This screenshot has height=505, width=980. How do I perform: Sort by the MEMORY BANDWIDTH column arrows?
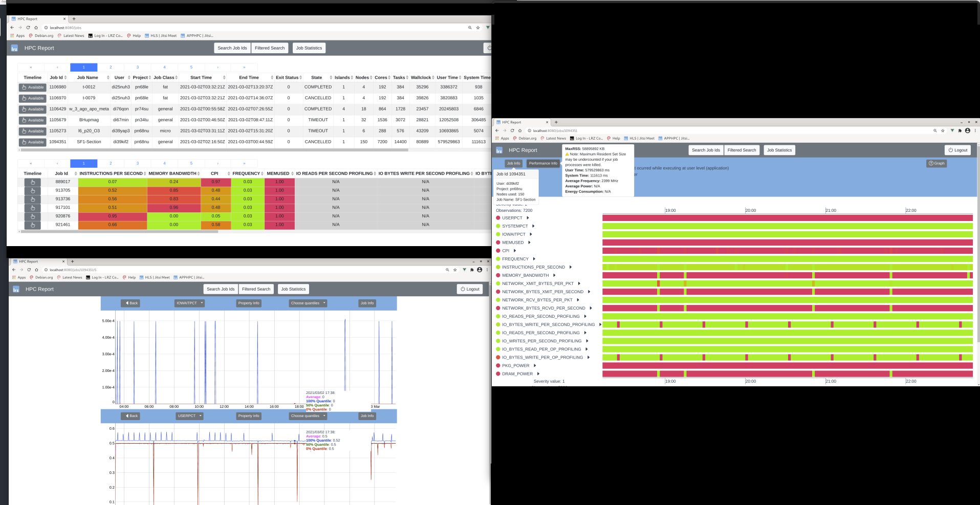pyautogui.click(x=199, y=173)
